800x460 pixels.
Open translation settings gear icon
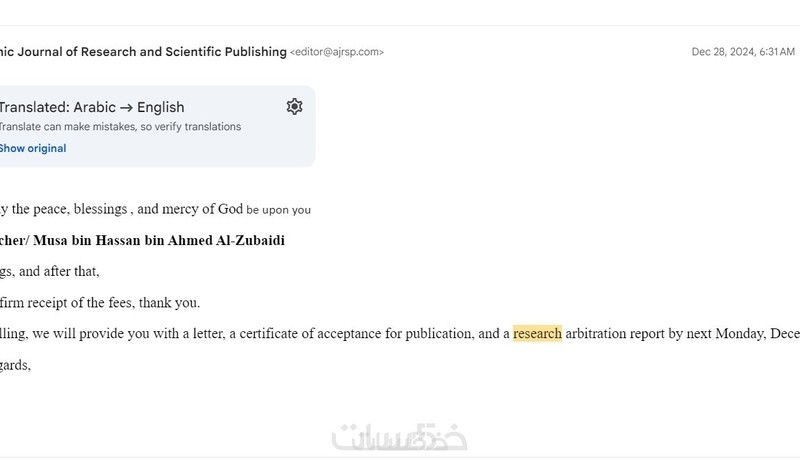point(294,107)
